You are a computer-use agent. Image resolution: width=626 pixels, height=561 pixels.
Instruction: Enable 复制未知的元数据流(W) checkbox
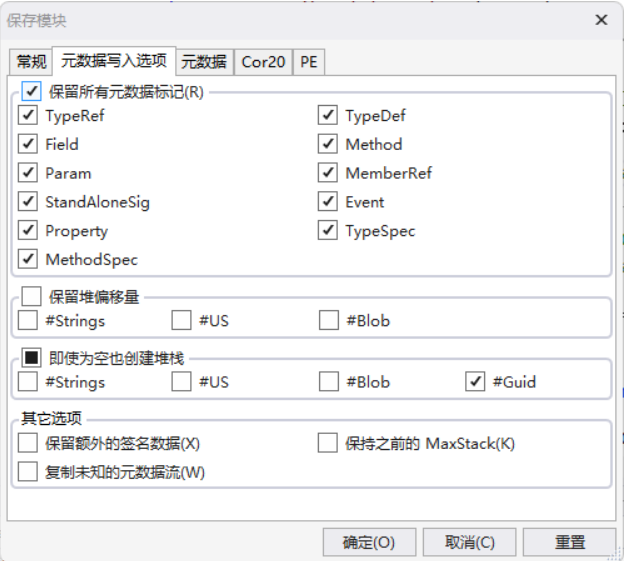(x=28, y=471)
